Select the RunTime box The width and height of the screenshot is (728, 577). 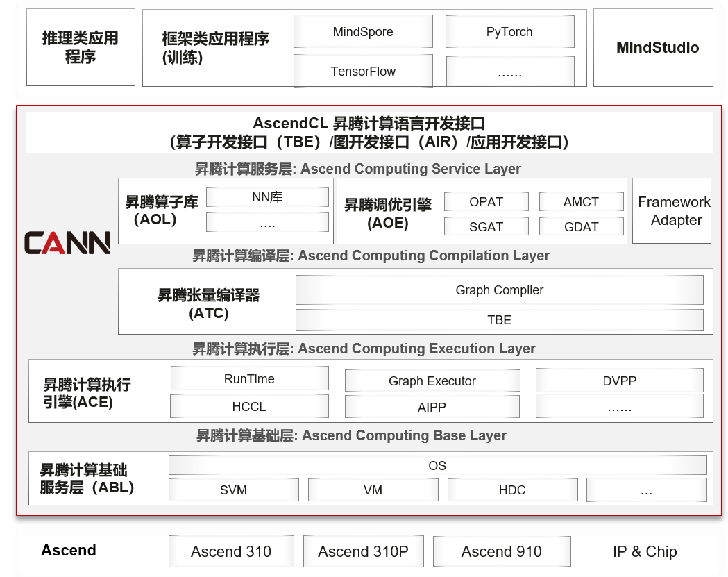250,378
